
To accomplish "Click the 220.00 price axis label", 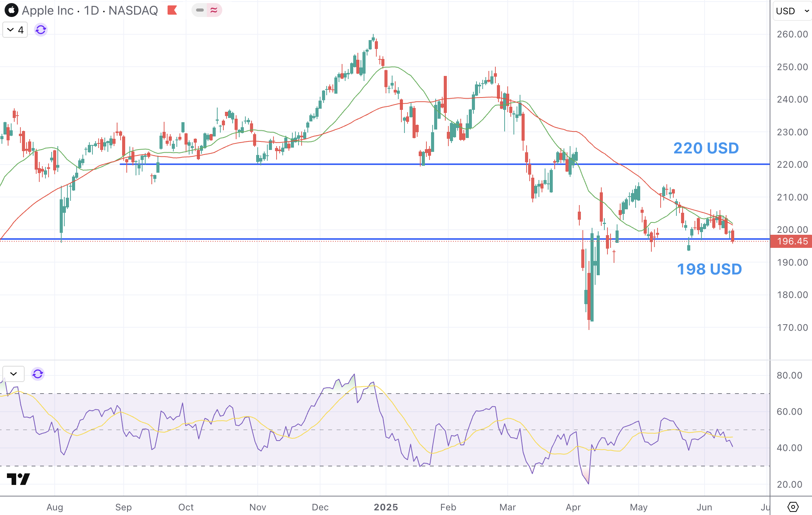I will pyautogui.click(x=792, y=165).
